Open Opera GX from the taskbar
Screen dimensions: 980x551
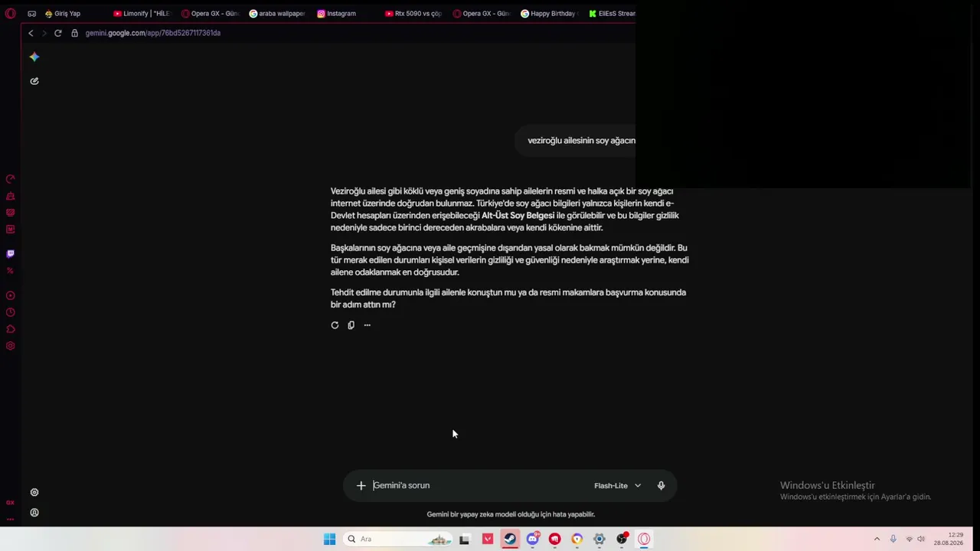click(x=644, y=539)
